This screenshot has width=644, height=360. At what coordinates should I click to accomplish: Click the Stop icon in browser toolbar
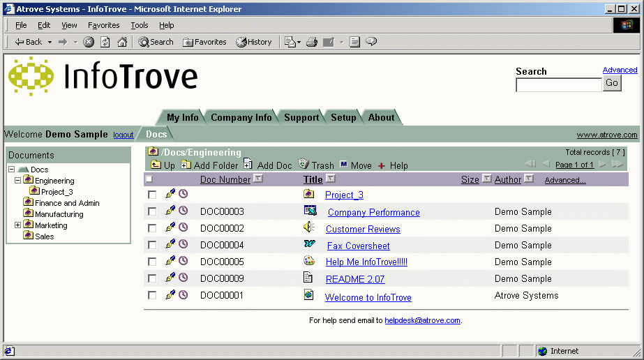(89, 42)
